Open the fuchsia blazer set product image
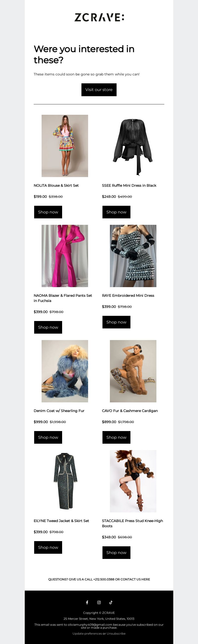The width and height of the screenshot is (198, 644). [65, 256]
